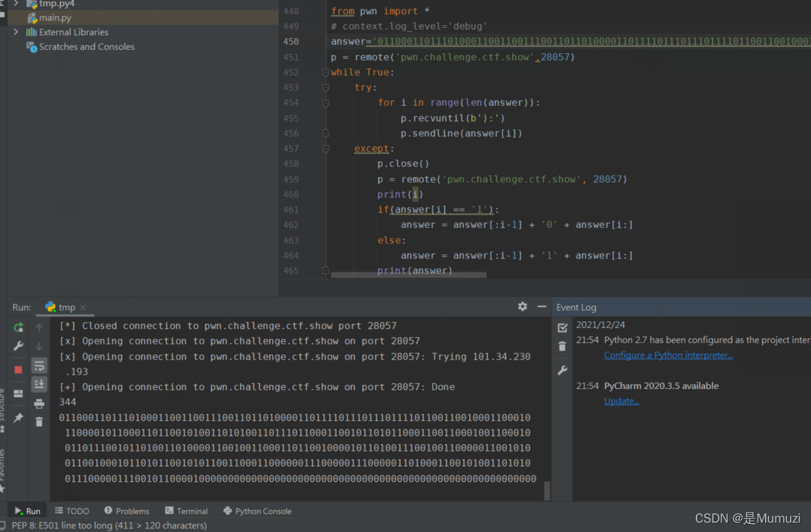
Task: Open the Python Console tab
Action: pyautogui.click(x=257, y=511)
